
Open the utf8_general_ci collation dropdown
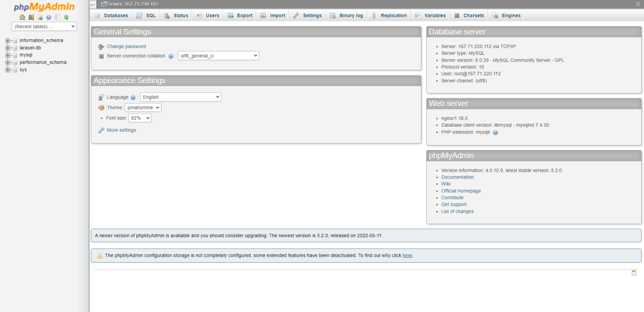[219, 56]
